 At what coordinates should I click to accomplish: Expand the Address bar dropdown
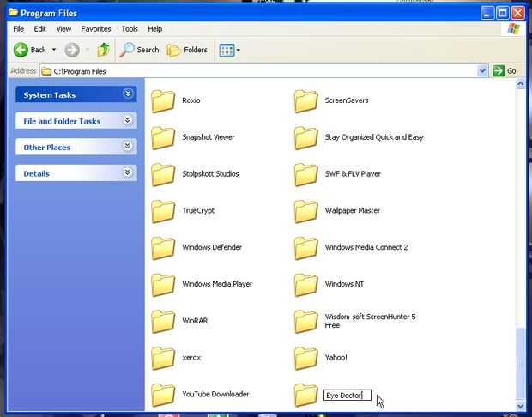coord(482,71)
